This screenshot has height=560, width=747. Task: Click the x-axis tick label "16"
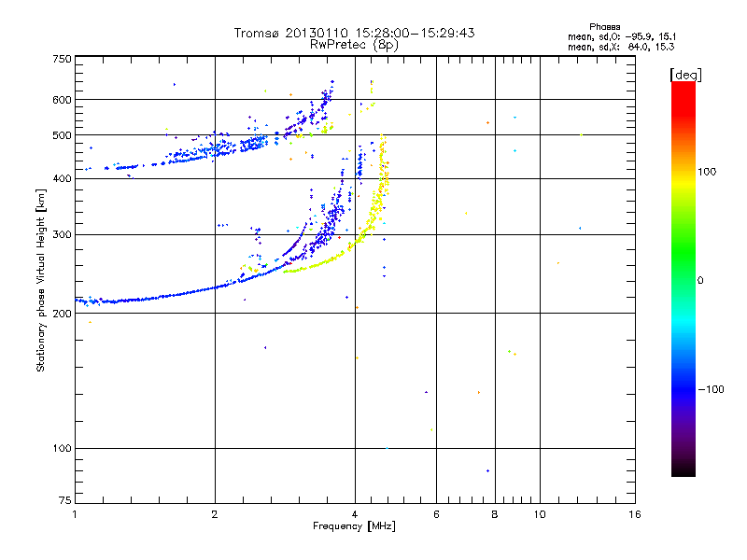coord(635,514)
